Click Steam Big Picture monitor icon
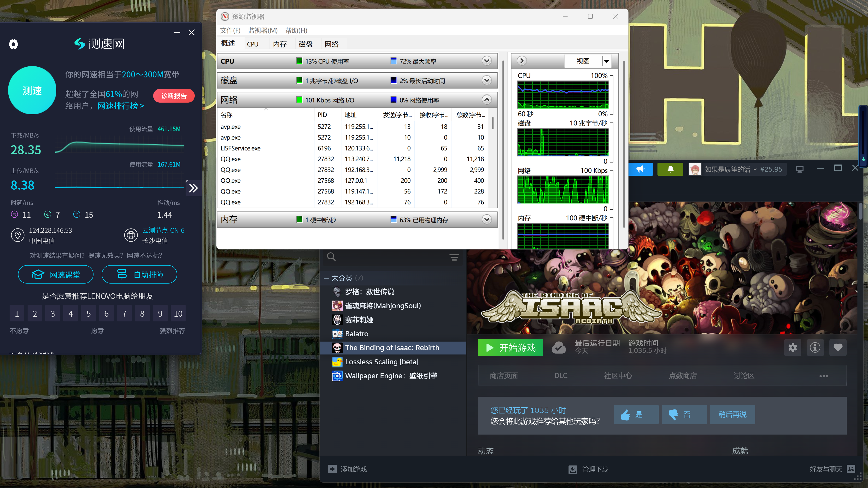The image size is (868, 488). coord(800,169)
